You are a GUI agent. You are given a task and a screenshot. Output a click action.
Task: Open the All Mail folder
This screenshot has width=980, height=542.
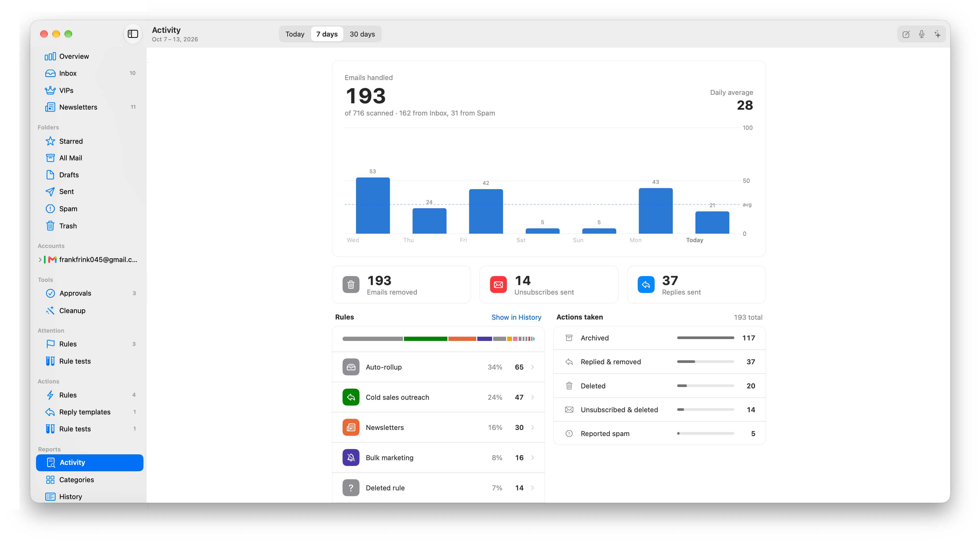90,158
